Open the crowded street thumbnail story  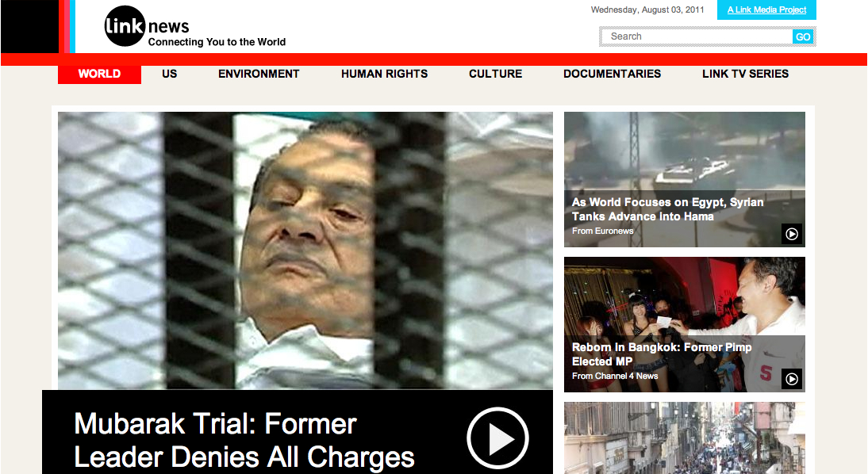point(685,438)
